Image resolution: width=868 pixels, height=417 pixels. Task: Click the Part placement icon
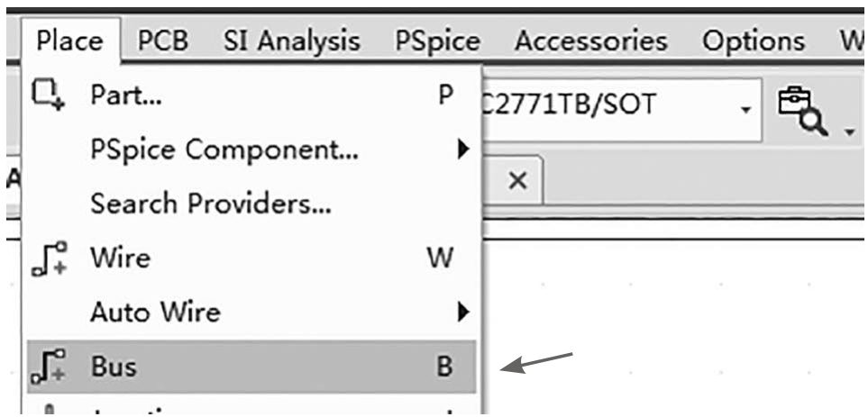[x=48, y=94]
